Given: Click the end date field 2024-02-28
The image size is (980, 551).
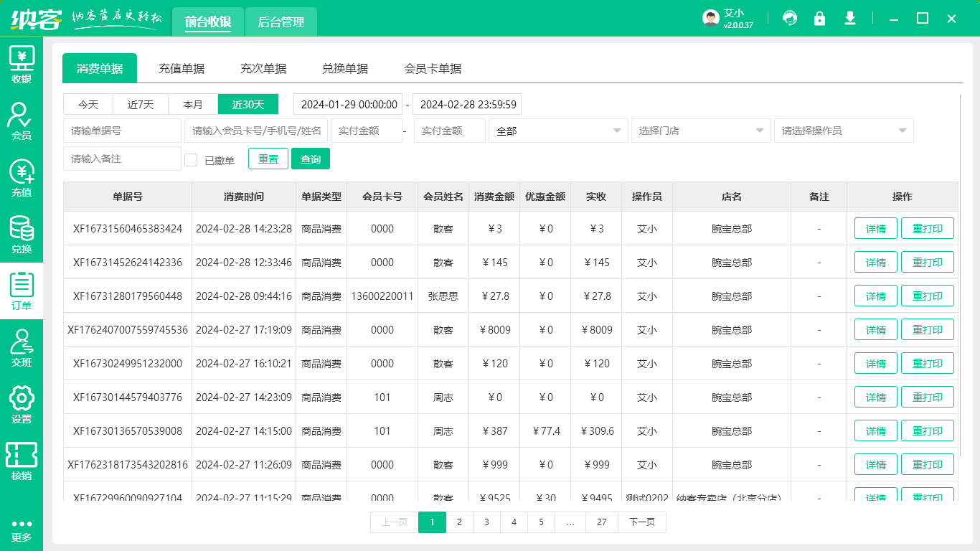Looking at the screenshot, I should 467,104.
